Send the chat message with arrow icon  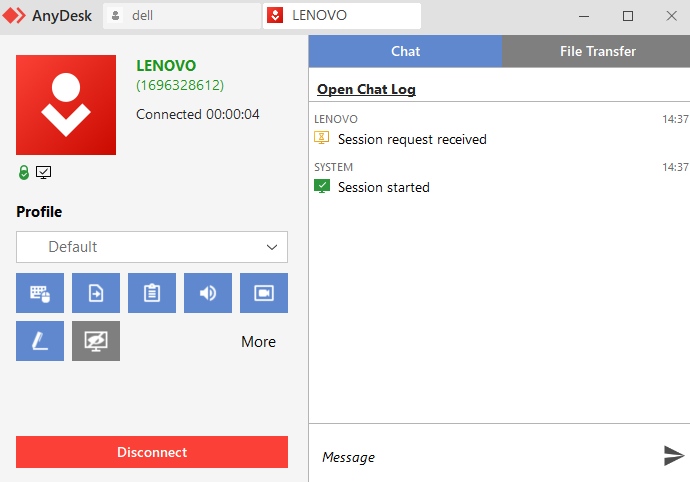point(674,455)
